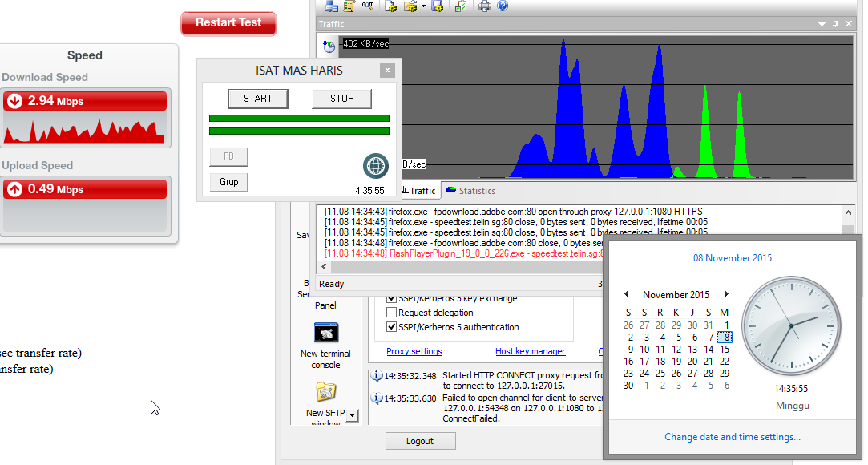Screen dimensions: 868x465
Task: Open proxification rules scroll icon
Action: point(349,6)
